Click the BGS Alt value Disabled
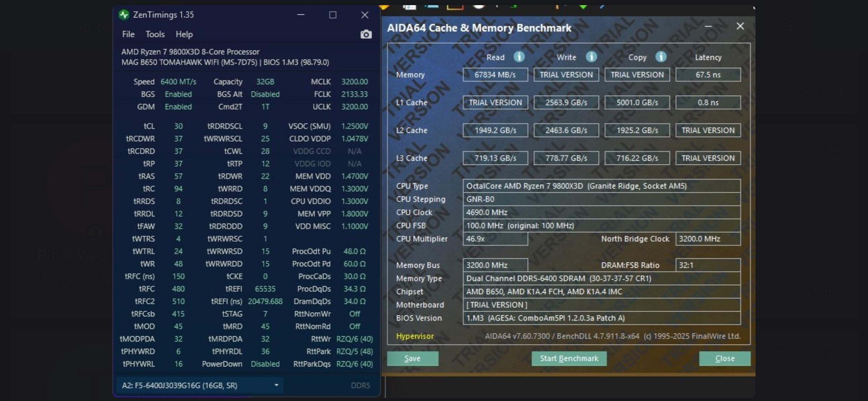 [x=265, y=94]
